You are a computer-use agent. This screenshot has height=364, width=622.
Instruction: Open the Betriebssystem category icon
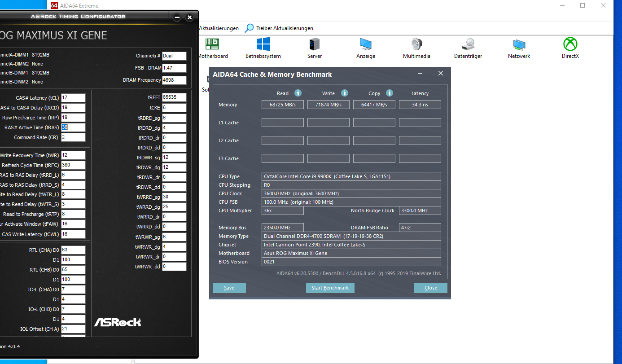263,44
